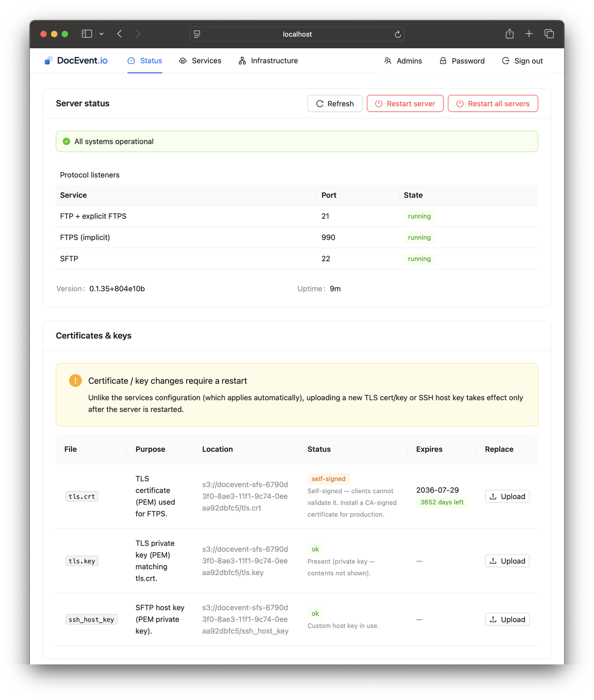Select the 'SFTP' service row
The image size is (594, 700).
pyautogui.click(x=297, y=259)
